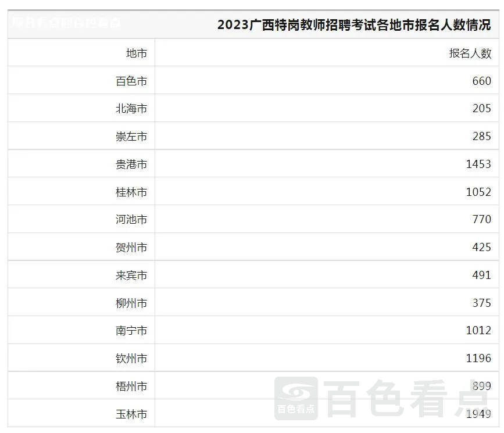Click the 2023广西特岗教师招聘考试 table title
504x433 pixels.
(x=353, y=25)
